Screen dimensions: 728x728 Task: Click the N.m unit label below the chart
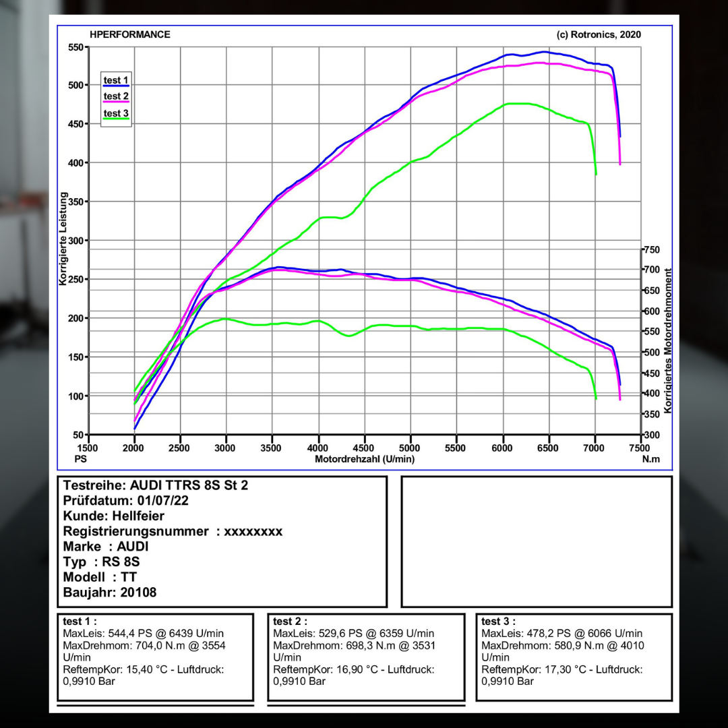click(650, 459)
